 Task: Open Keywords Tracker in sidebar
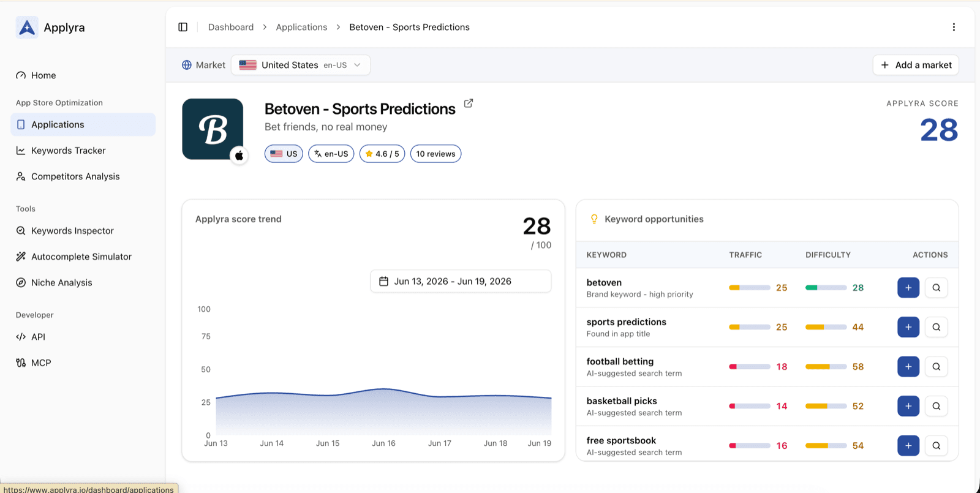83,150
